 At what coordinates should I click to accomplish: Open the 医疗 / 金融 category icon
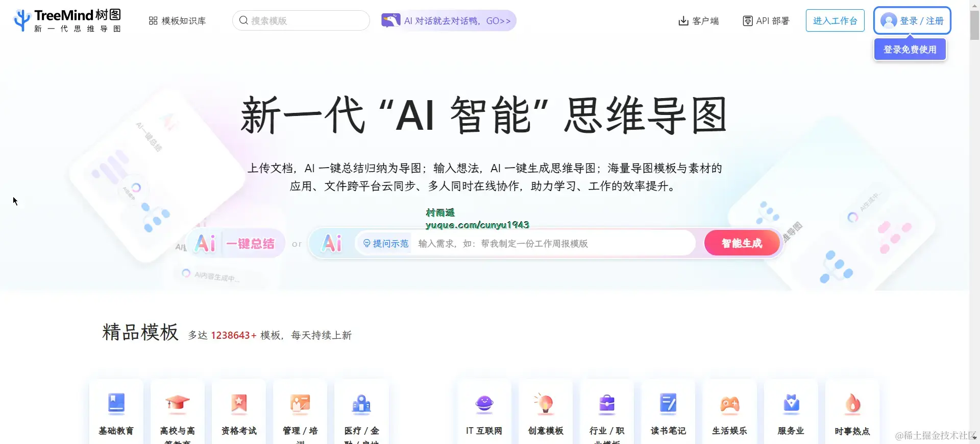pyautogui.click(x=361, y=403)
